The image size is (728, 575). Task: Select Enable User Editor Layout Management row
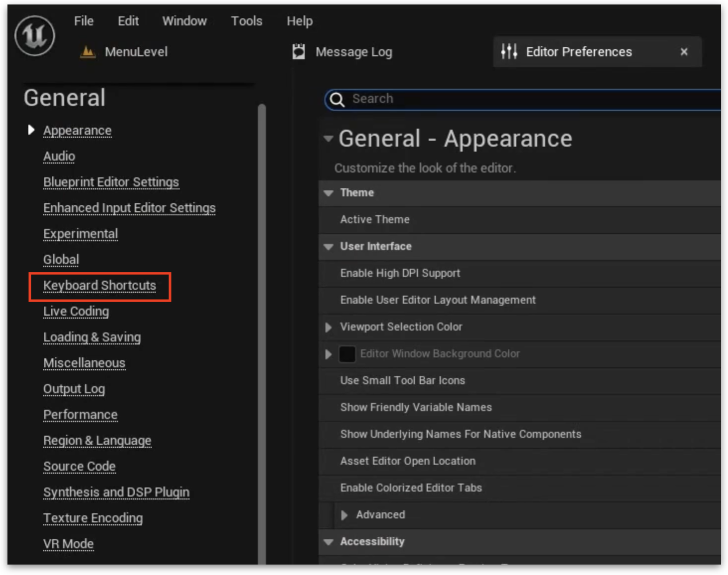[520, 300]
